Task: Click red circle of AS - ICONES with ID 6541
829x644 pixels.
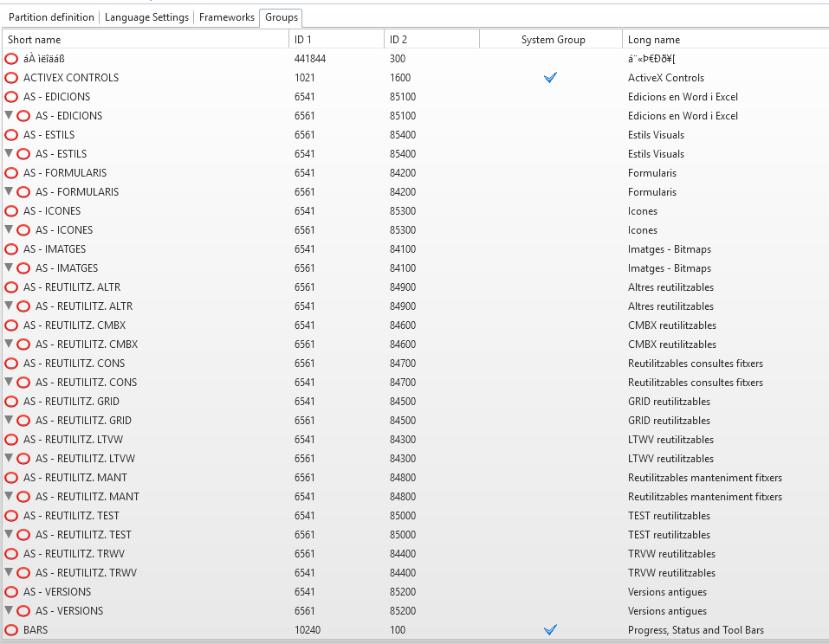Action: [11, 211]
